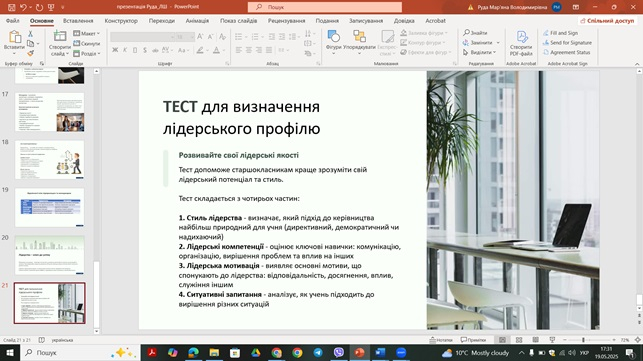Click Створити PDF-файл Adobe Acrobat icon
This screenshot has width=643, height=361.
click(x=521, y=43)
